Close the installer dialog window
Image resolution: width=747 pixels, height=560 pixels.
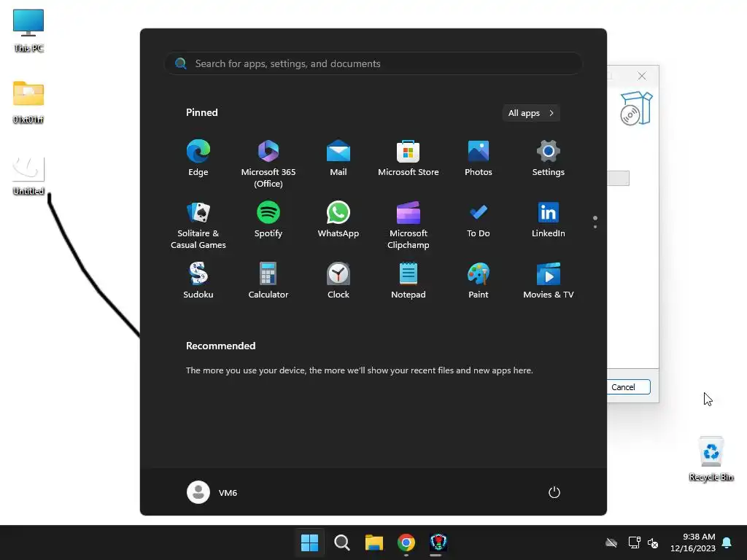coord(642,76)
